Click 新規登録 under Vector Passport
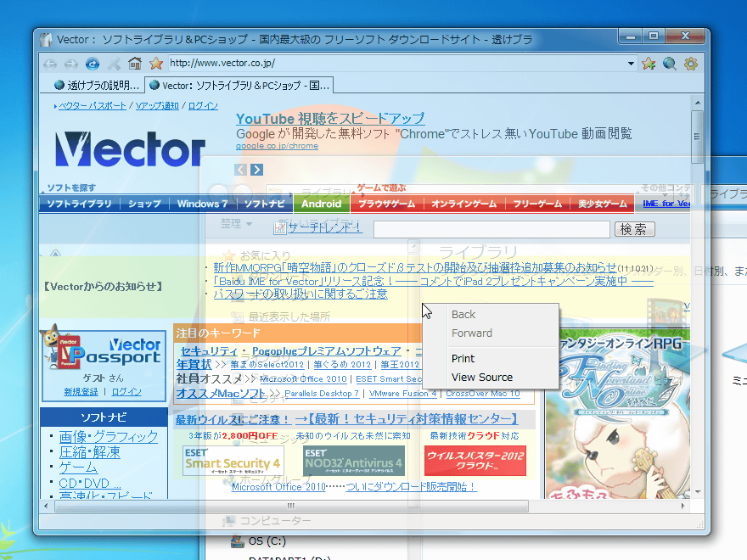This screenshot has height=560, width=747. [81, 392]
